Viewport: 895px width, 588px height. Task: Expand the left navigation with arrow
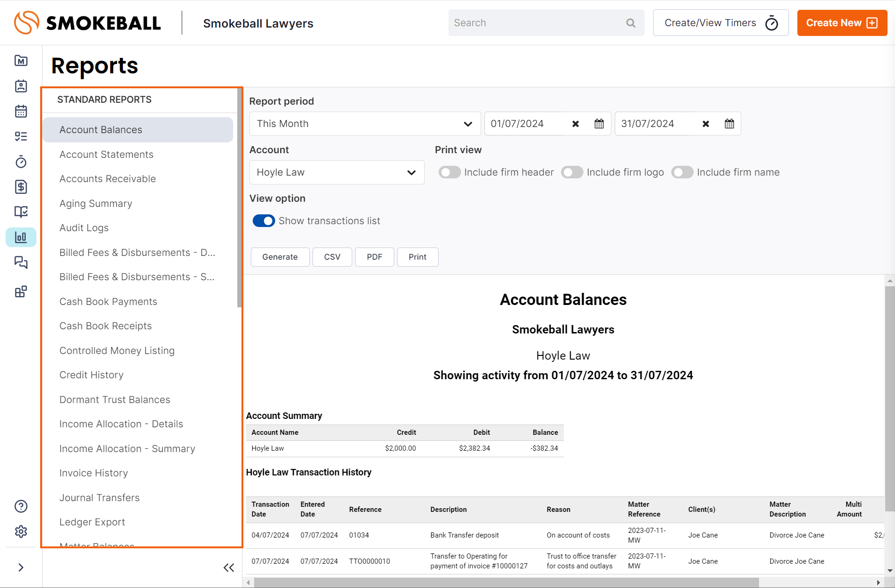(21, 567)
